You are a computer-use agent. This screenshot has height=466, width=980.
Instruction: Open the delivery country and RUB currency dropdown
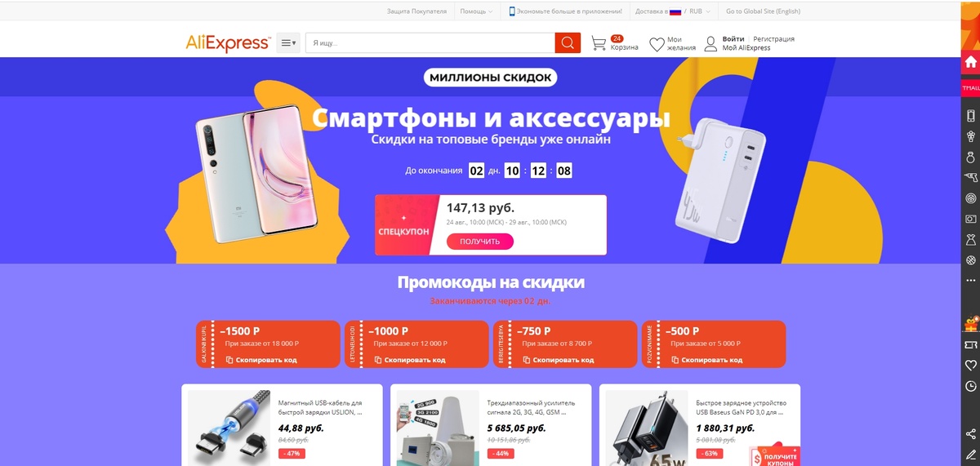[x=672, y=11]
